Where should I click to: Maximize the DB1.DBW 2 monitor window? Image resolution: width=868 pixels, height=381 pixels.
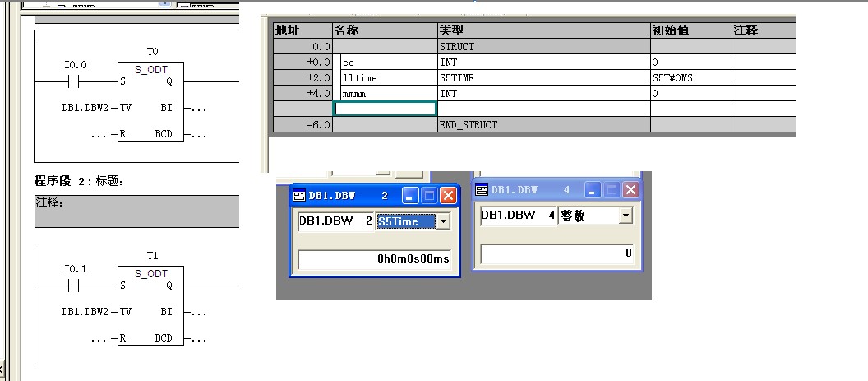tap(429, 196)
